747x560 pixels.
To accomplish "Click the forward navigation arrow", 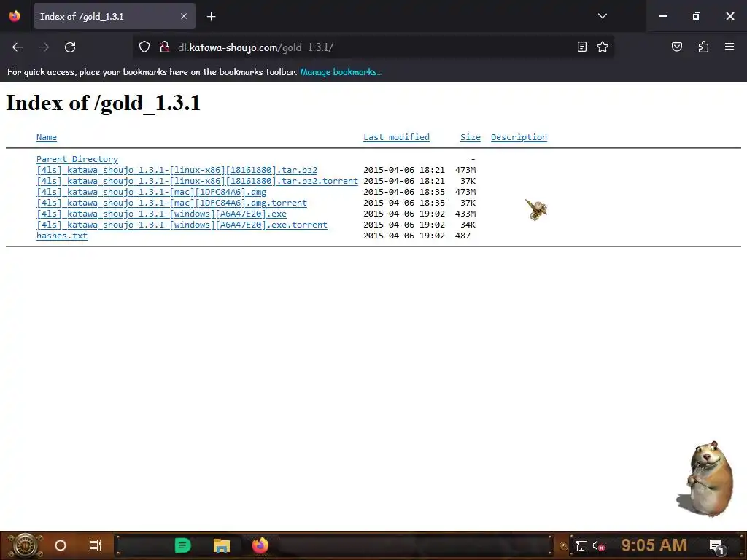I will 44,47.
